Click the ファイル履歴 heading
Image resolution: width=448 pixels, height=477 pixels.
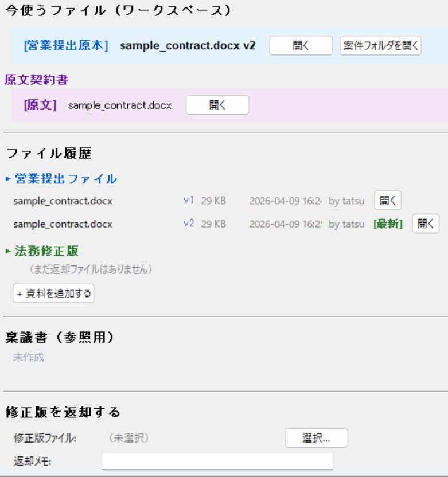tap(49, 153)
